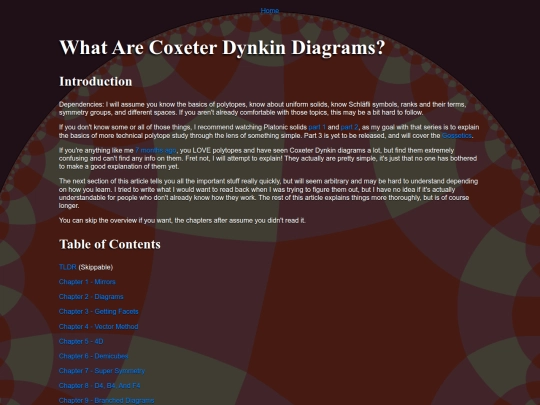The width and height of the screenshot is (540, 405).
Task: Go to Chapter 1 - Mirrors
Action: 87,282
